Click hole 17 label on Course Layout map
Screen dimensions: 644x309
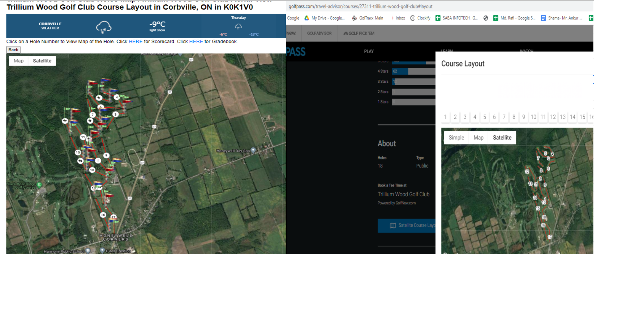pos(550,237)
